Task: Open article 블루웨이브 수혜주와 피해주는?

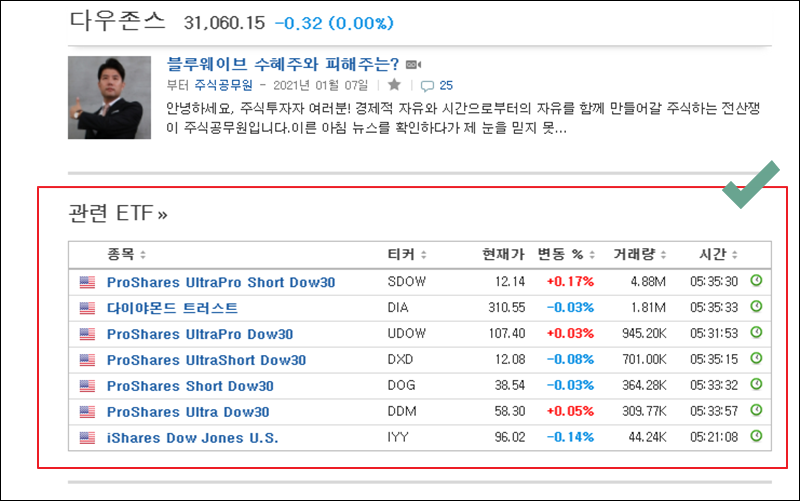Action: point(283,64)
